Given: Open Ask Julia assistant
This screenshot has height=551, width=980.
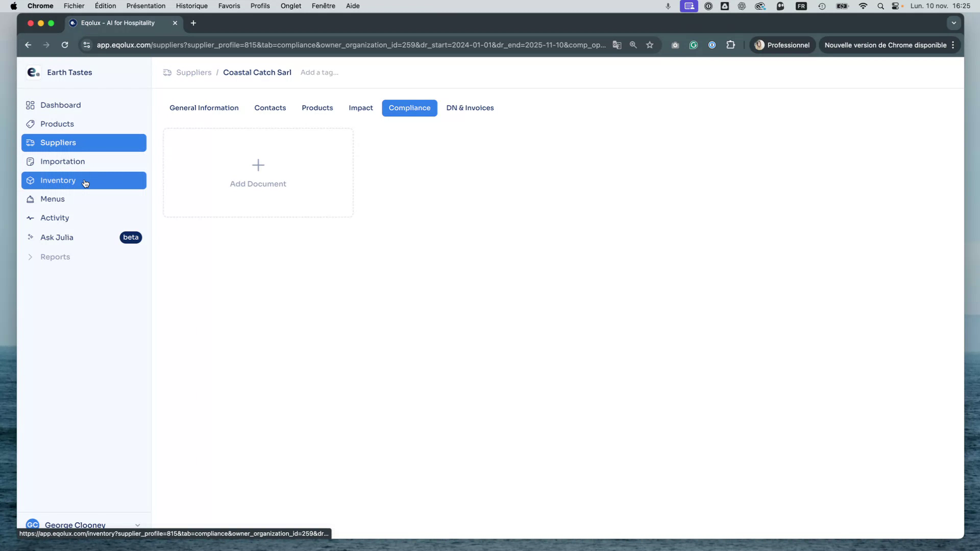Looking at the screenshot, I should pos(57,237).
